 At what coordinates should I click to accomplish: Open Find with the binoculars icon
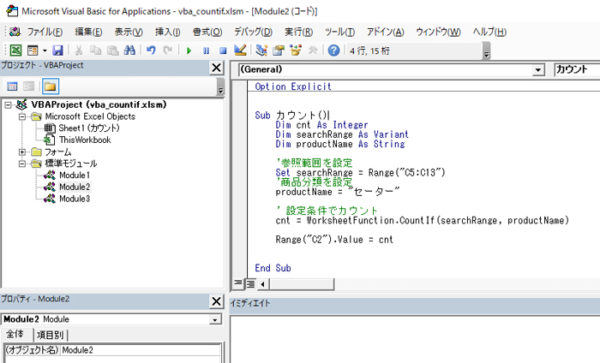click(x=130, y=50)
